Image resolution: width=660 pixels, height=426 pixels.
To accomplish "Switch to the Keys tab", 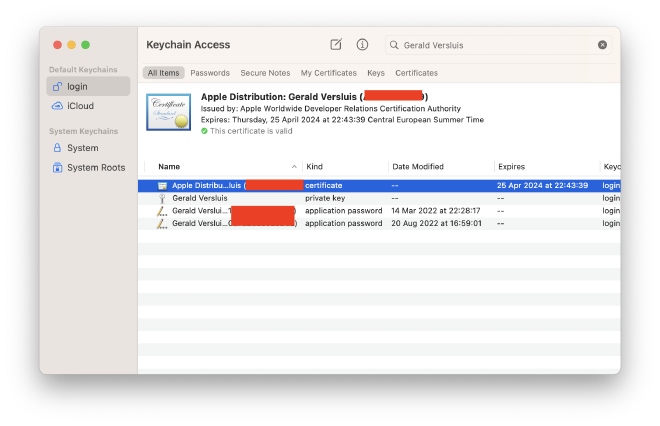I will pos(376,73).
